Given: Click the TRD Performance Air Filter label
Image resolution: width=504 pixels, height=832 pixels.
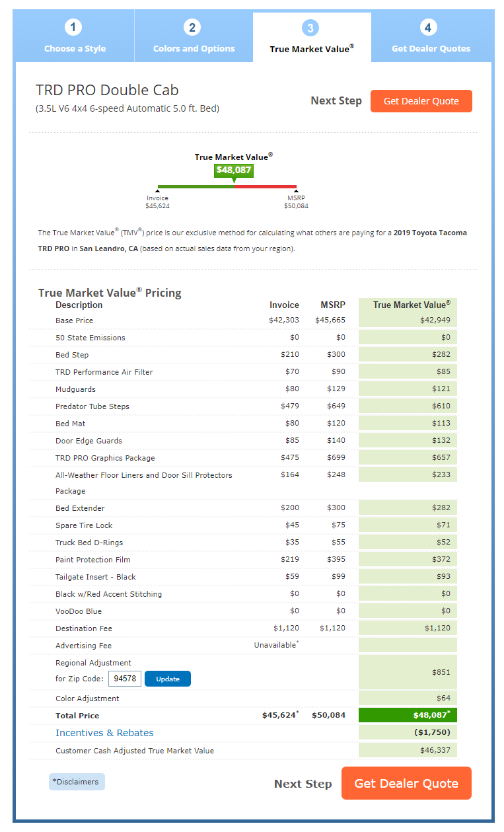Looking at the screenshot, I should click(104, 372).
